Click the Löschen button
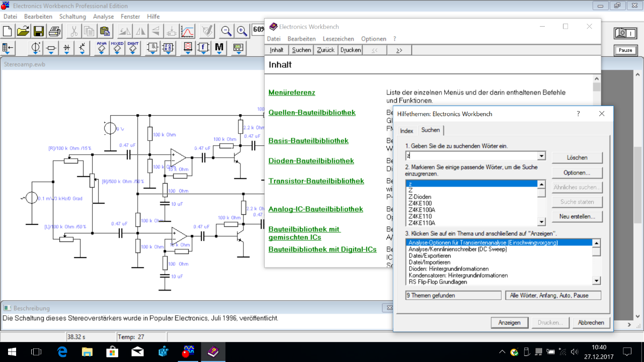 [x=577, y=157]
